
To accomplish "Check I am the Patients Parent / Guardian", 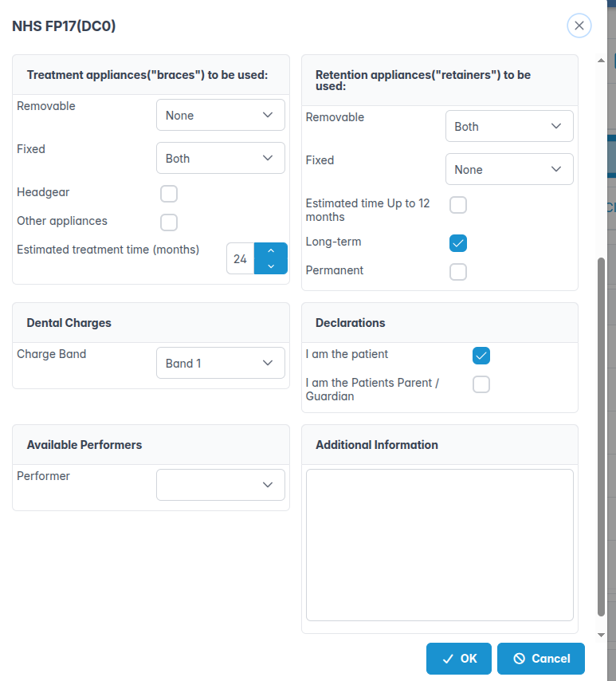I will 481,384.
